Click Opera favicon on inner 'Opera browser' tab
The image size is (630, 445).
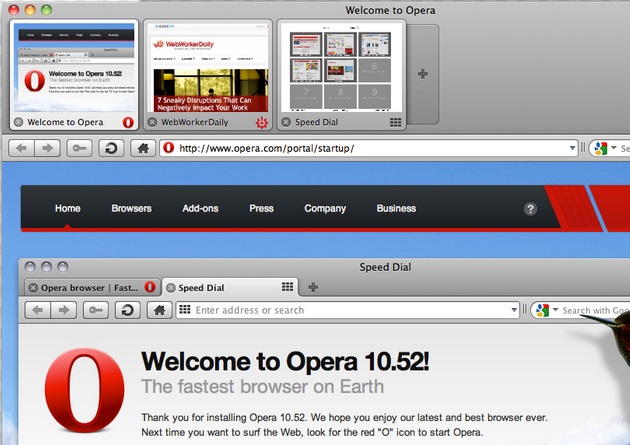[x=150, y=287]
